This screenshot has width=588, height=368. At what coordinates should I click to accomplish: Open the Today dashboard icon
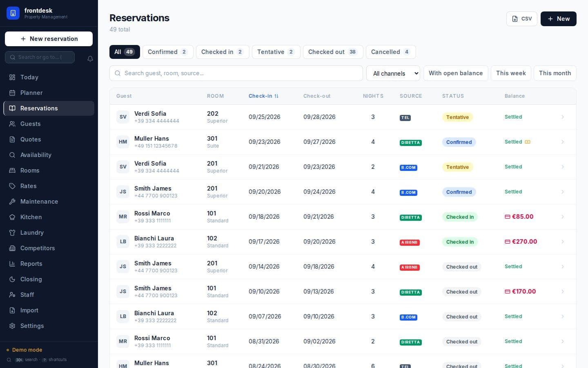12,77
